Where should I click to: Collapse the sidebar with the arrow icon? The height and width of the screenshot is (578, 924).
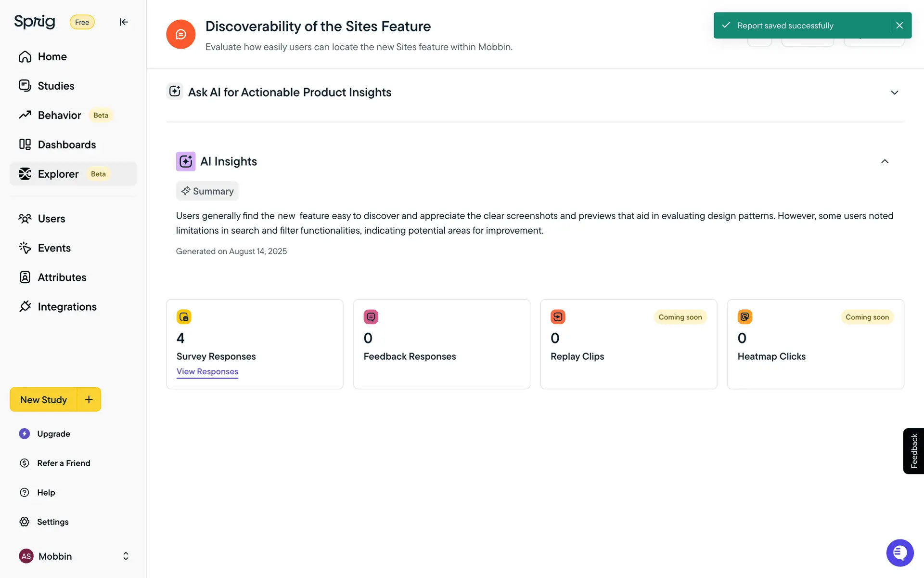(x=124, y=22)
